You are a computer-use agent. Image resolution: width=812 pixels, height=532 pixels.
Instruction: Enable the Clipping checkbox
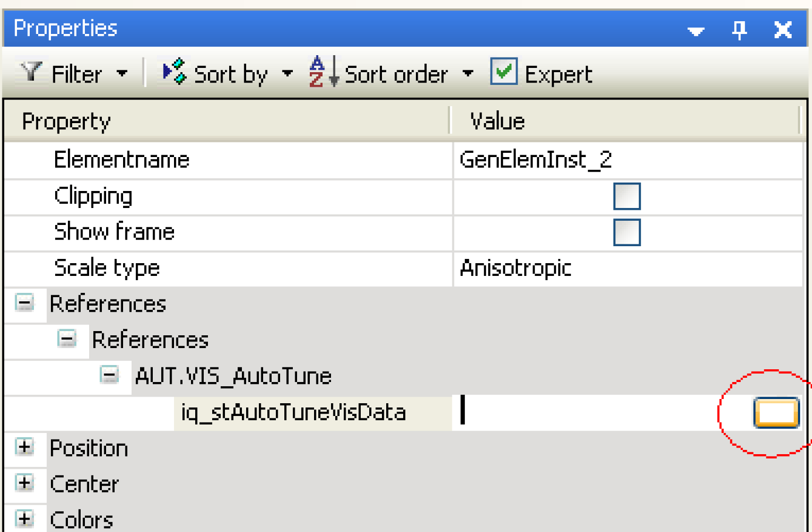point(627,196)
